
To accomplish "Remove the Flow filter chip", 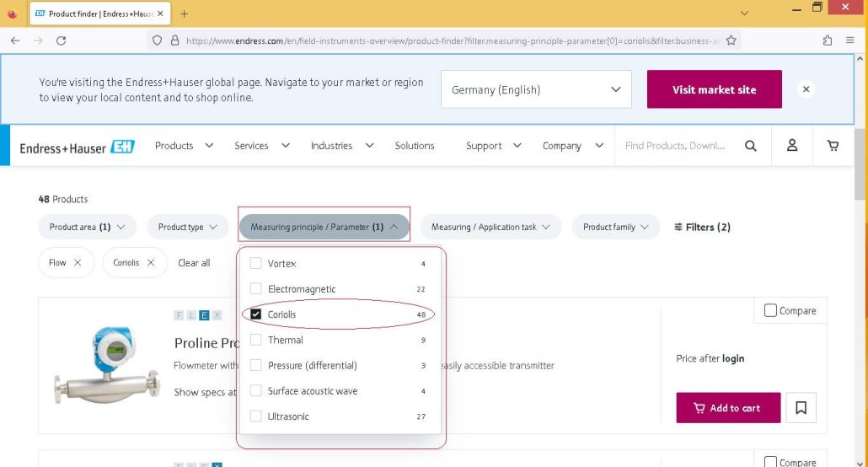I will (78, 263).
